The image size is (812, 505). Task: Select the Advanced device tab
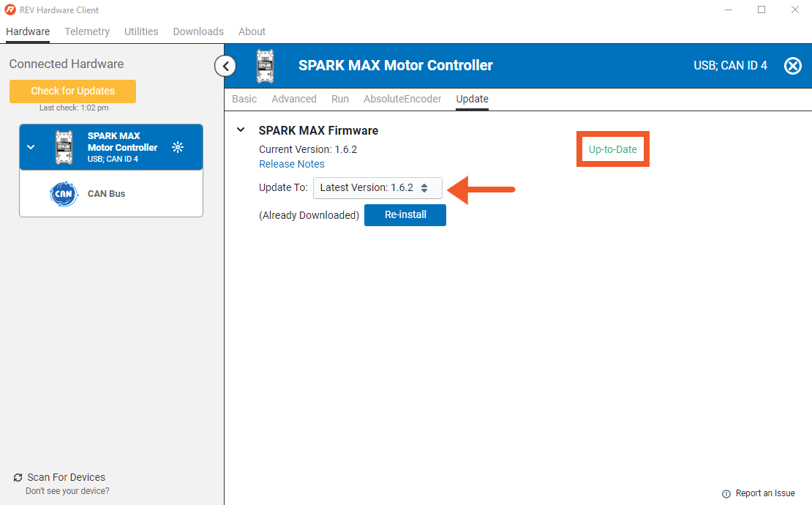[x=294, y=99]
